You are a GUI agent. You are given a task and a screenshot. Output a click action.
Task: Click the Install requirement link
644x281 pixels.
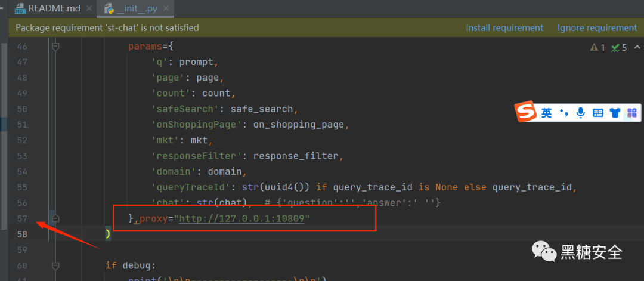tap(504, 27)
